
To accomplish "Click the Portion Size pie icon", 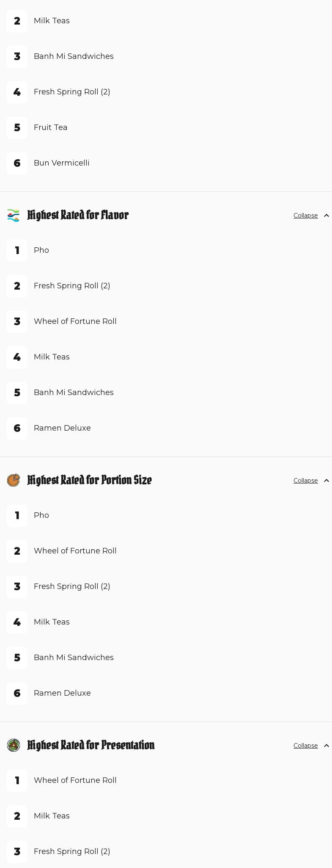I will (x=14, y=481).
